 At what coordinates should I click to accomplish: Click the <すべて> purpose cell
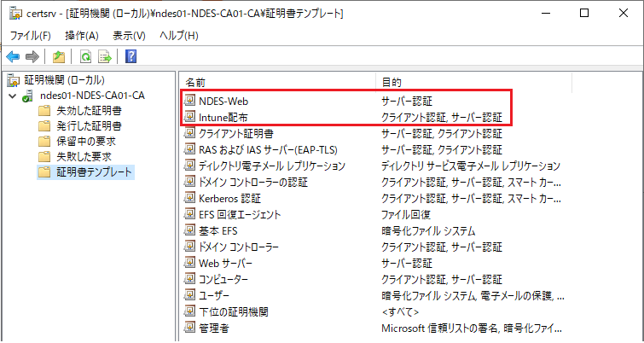point(400,312)
